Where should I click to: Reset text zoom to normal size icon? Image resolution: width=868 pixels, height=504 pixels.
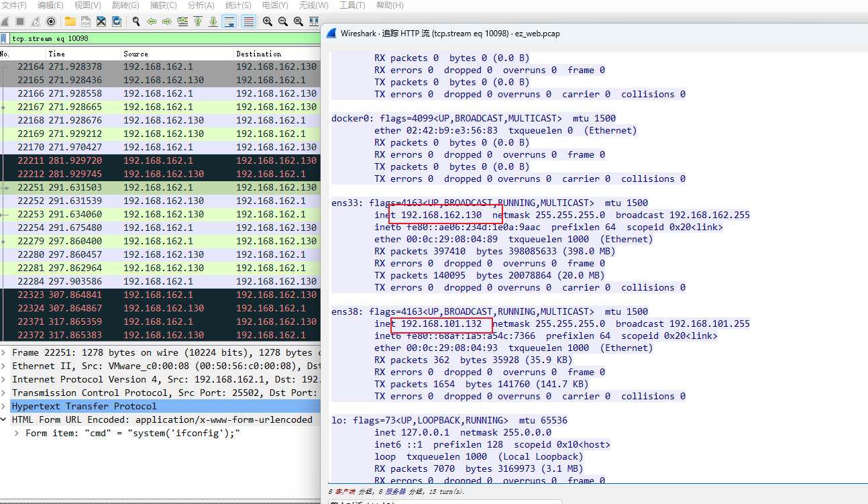click(298, 21)
